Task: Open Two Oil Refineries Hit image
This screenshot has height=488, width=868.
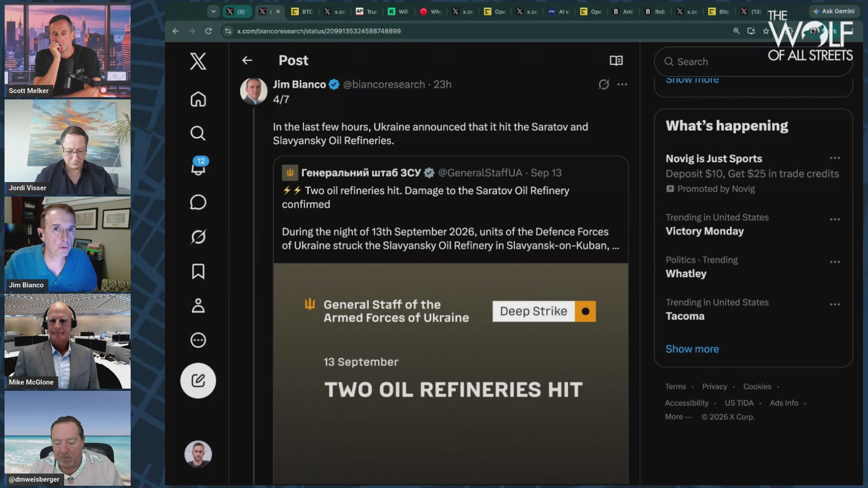Action: point(451,374)
